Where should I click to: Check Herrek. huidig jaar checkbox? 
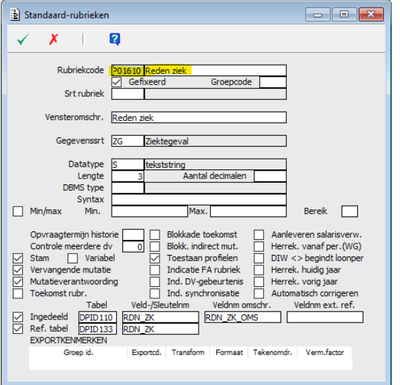click(259, 270)
